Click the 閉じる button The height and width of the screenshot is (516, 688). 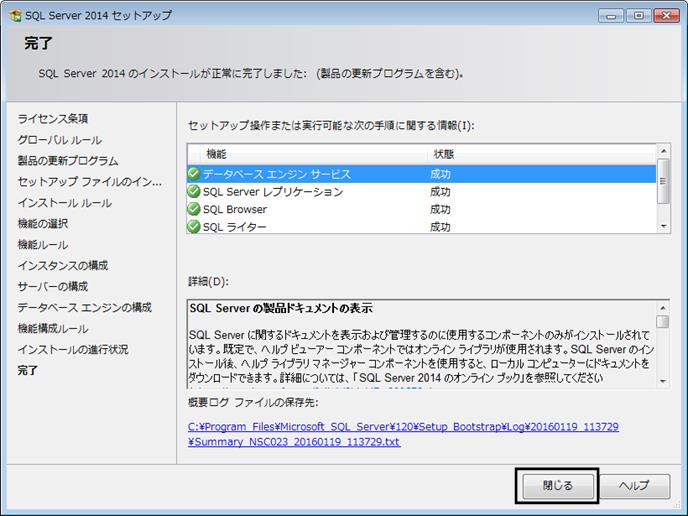[557, 486]
